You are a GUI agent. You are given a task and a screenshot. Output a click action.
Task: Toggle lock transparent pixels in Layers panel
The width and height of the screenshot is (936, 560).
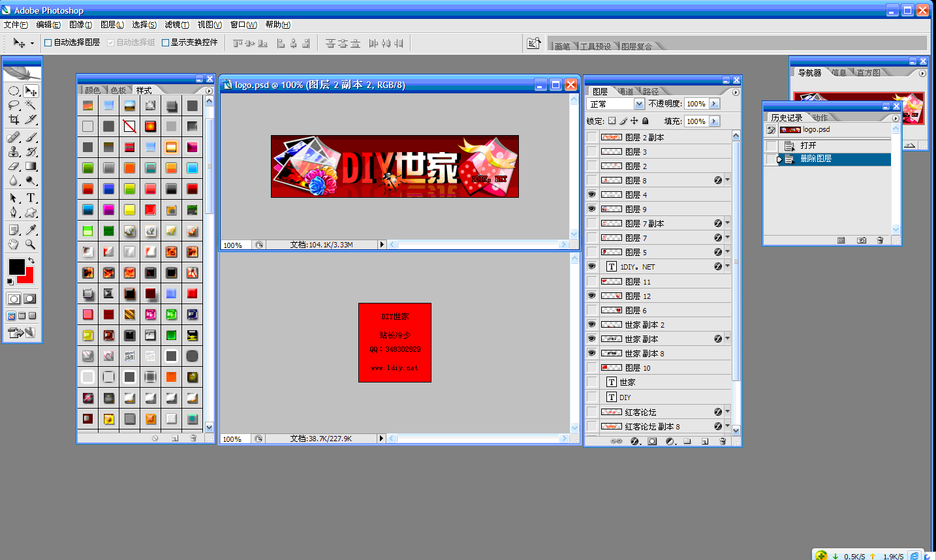(x=612, y=121)
